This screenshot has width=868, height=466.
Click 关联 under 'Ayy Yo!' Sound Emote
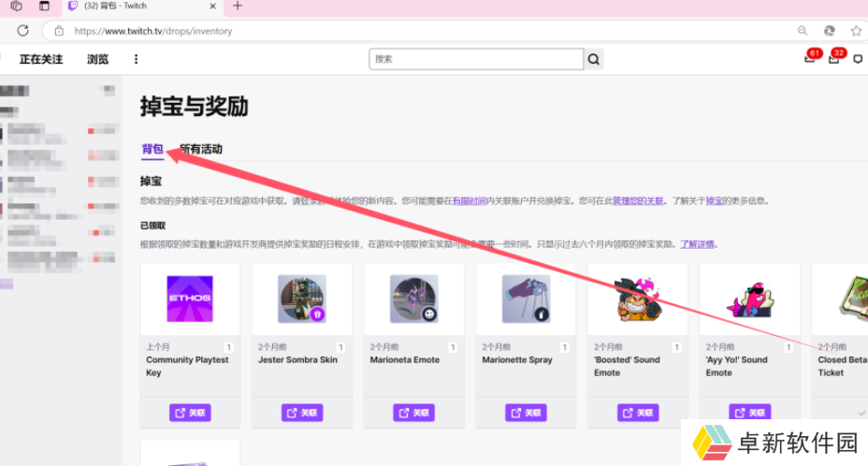tap(749, 413)
